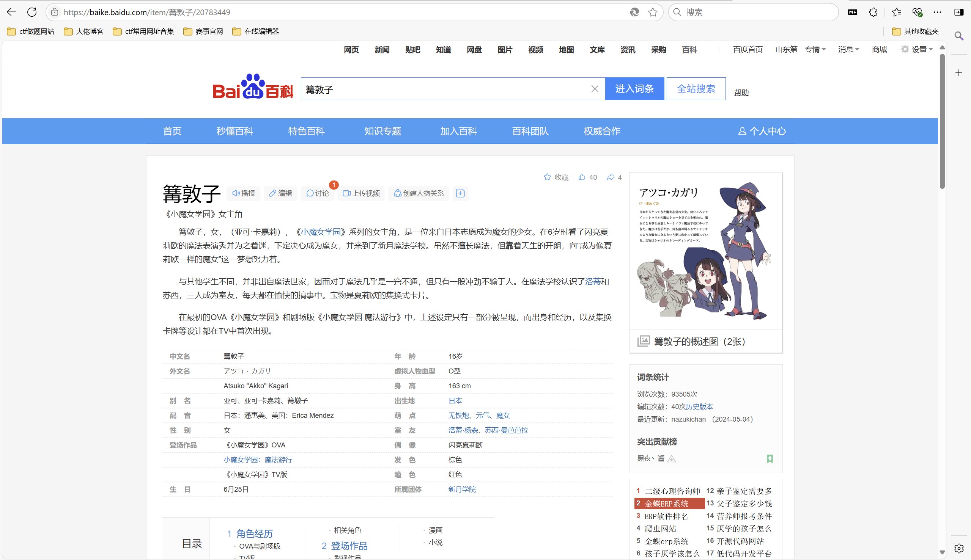Viewport: 971px width, 560px height.
Task: Play the 播报 audio reading
Action: (243, 193)
